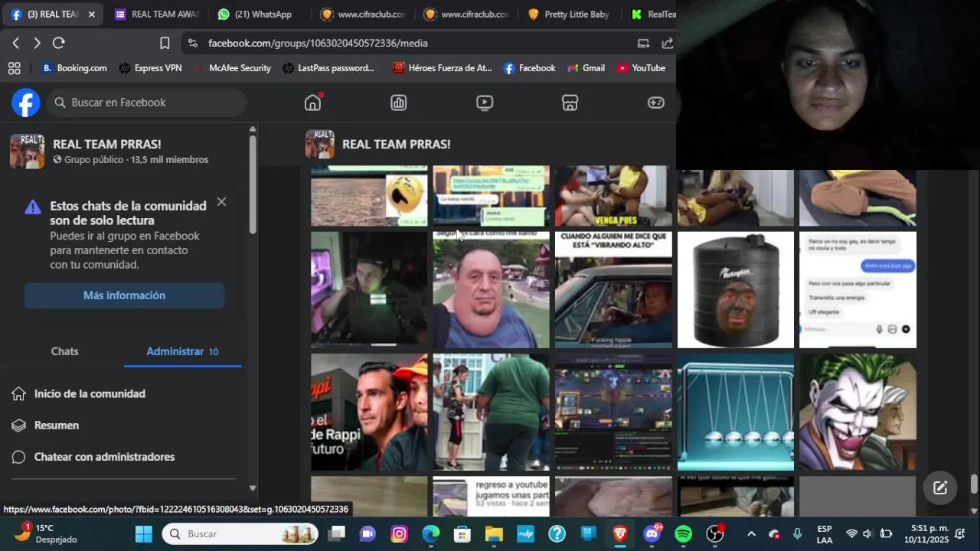Open the weather widget
This screenshot has width=980, height=551.
tap(46, 533)
